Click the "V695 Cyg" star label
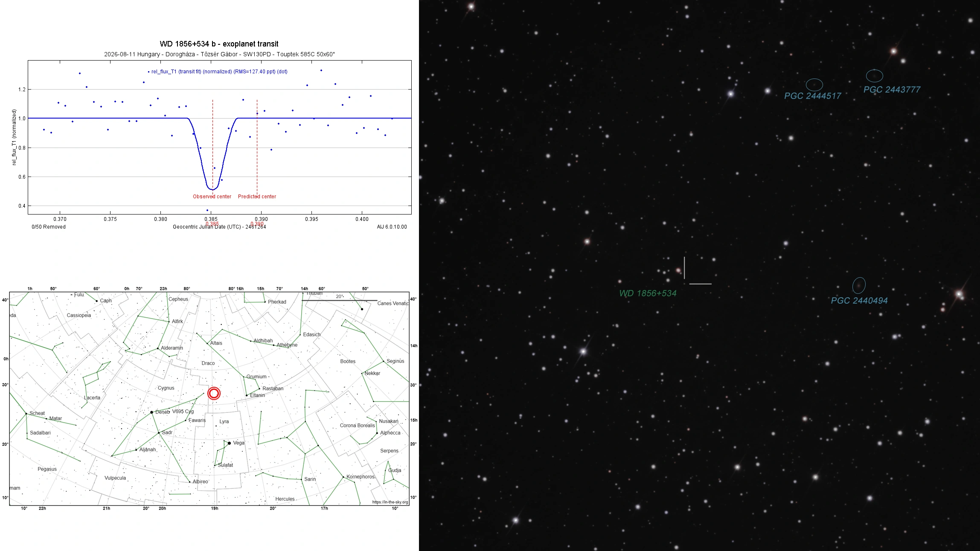Viewport: 980px width, 551px height. pyautogui.click(x=183, y=412)
